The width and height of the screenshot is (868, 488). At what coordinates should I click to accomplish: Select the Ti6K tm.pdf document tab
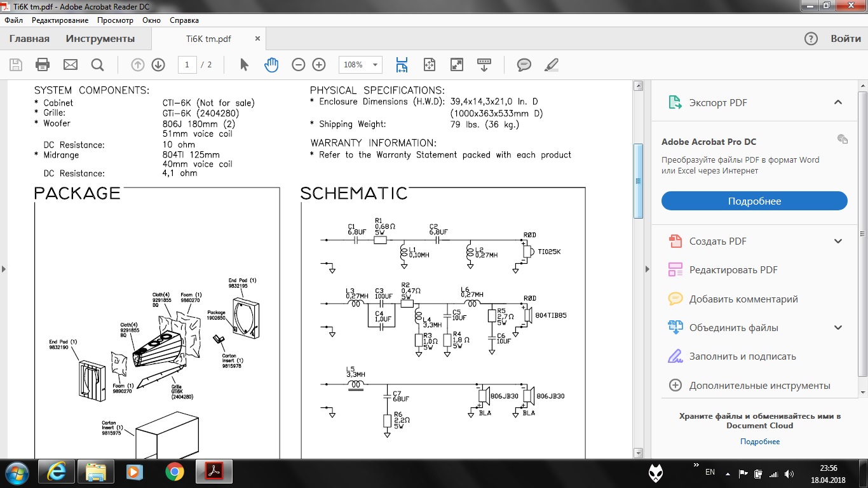[x=208, y=39]
